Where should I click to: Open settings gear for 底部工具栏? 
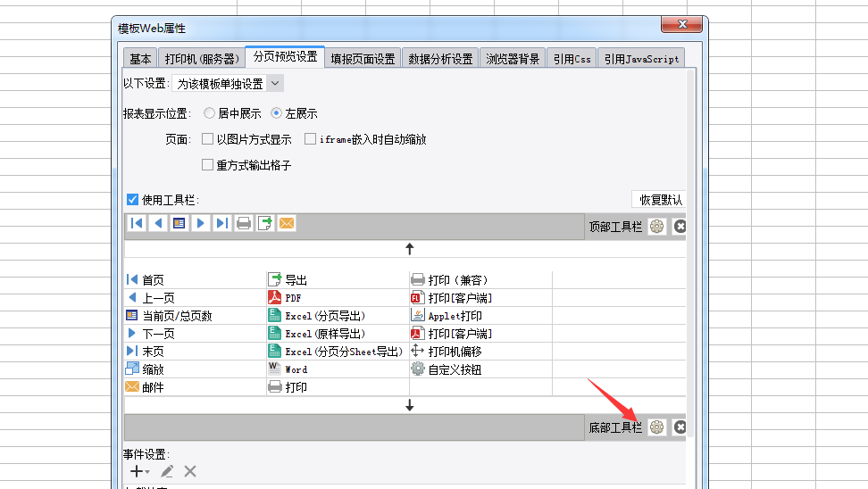(x=657, y=427)
